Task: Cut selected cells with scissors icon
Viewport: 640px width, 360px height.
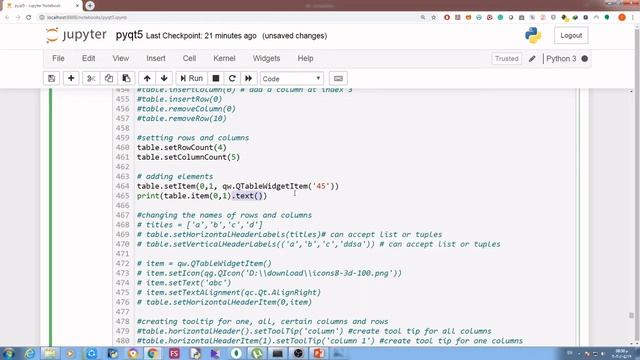Action: (91, 78)
